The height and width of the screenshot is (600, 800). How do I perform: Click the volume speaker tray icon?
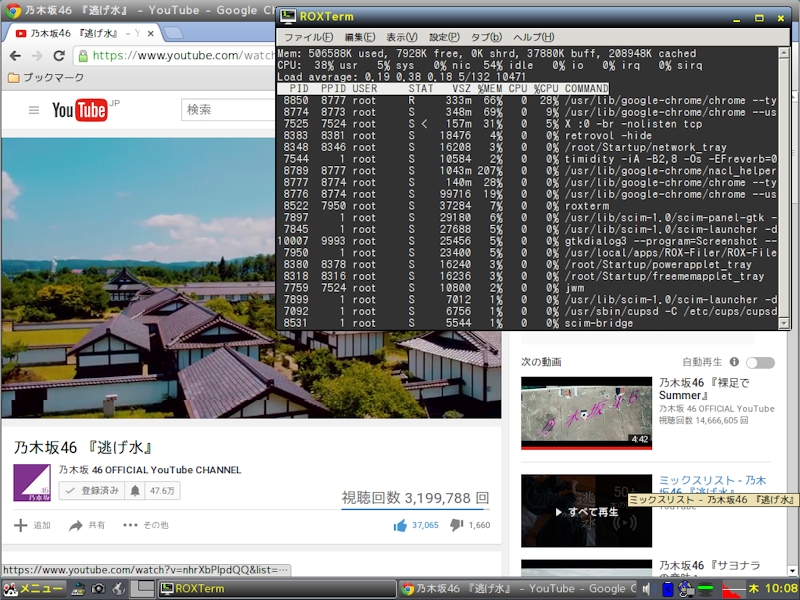pyautogui.click(x=647, y=589)
